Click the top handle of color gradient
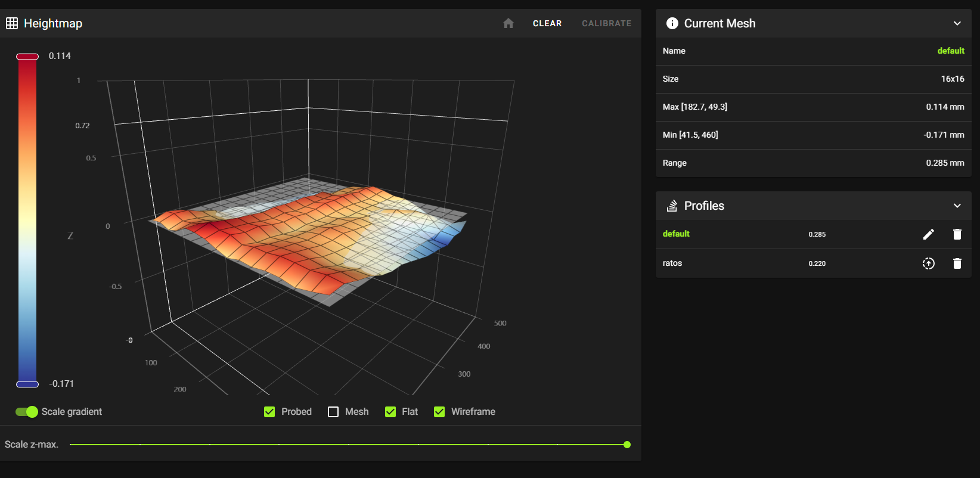Image resolution: width=980 pixels, height=478 pixels. (27, 57)
